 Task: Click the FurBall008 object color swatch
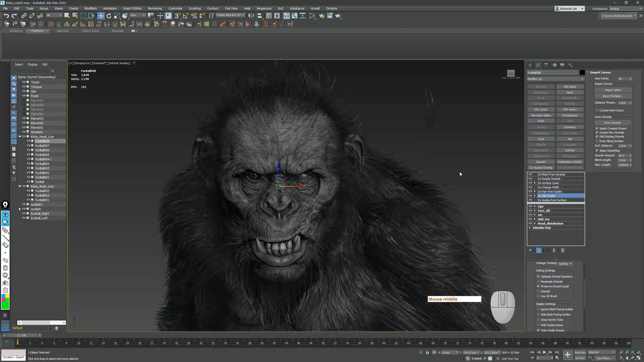[x=582, y=73]
